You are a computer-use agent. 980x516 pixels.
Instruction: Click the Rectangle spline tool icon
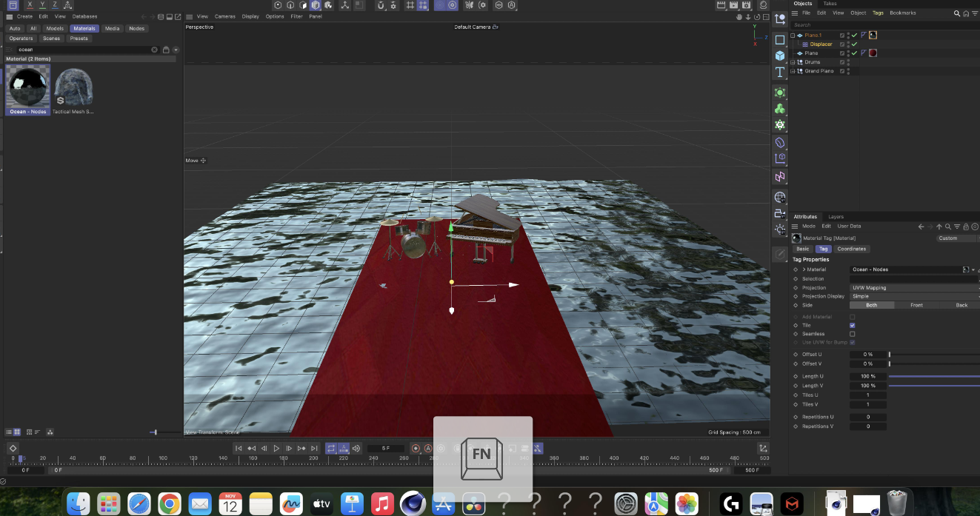click(x=780, y=39)
